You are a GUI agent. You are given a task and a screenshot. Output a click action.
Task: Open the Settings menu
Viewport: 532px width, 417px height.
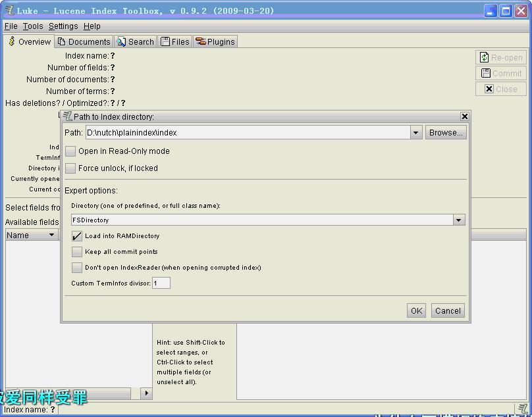click(x=63, y=26)
